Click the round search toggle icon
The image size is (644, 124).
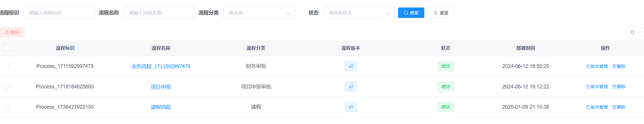(x=632, y=32)
